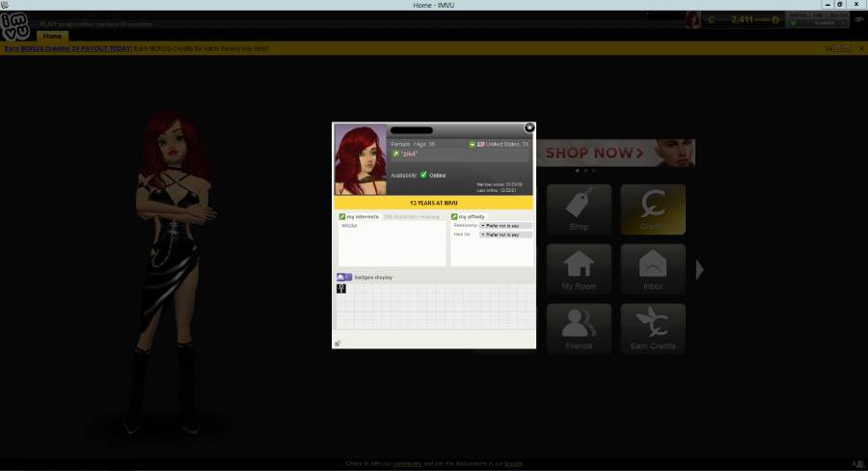
Task: Select the badge in the badges grid
Action: pos(341,289)
